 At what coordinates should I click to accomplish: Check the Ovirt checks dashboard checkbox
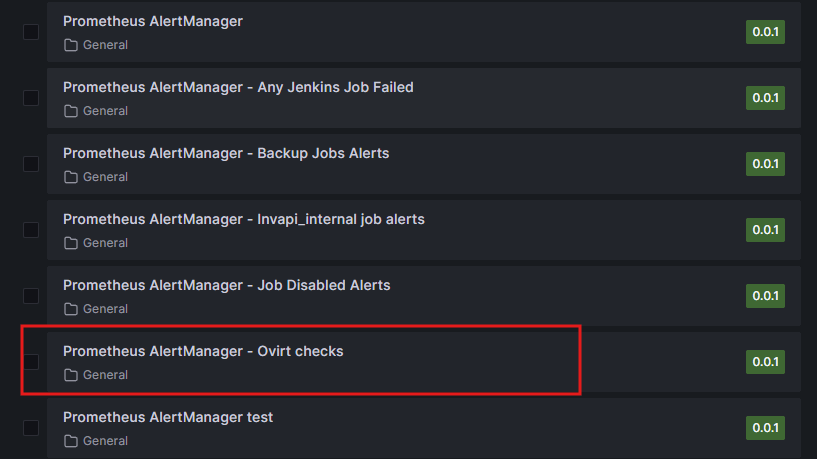coord(31,361)
